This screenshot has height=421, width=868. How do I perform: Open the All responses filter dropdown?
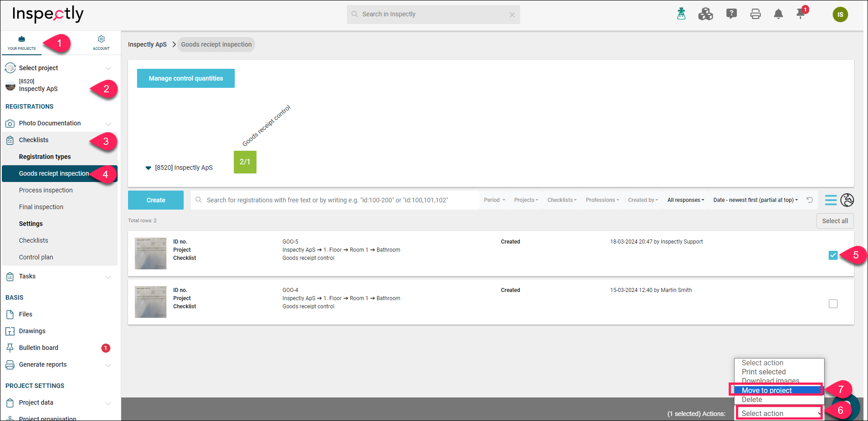click(x=686, y=200)
